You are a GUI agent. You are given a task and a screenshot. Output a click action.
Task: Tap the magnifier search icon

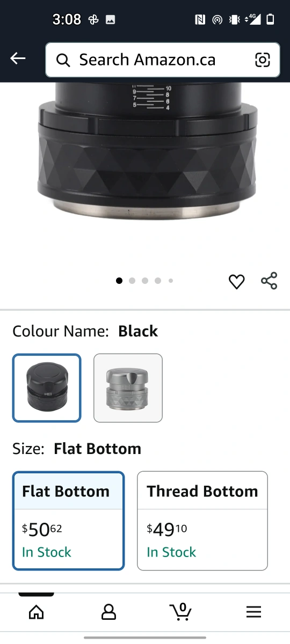tap(63, 60)
